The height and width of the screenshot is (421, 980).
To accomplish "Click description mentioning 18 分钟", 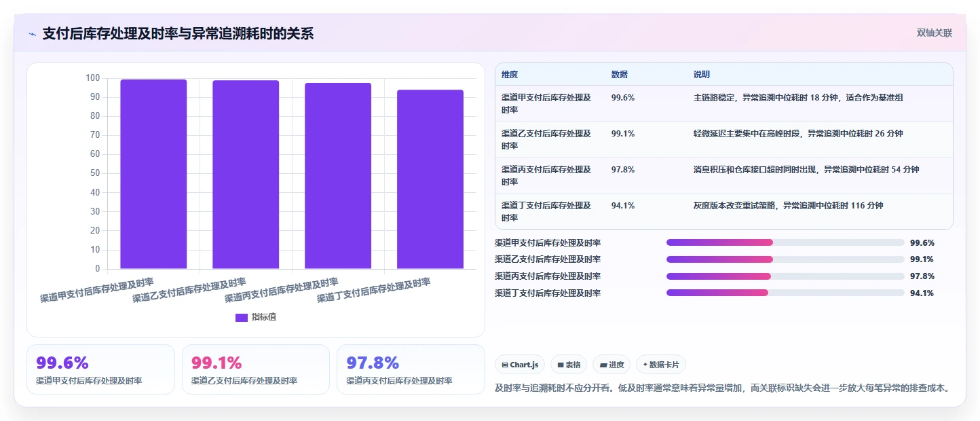I will pos(798,98).
